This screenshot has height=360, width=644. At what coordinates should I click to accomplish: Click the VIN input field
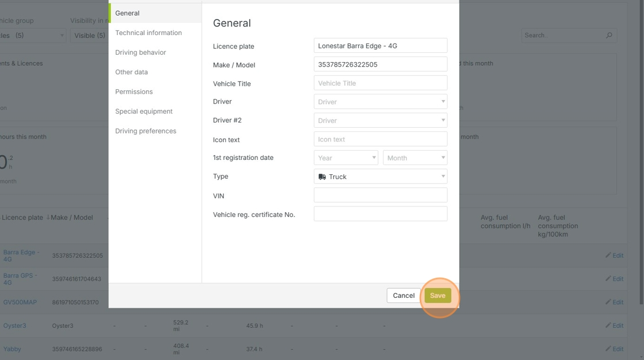click(x=380, y=195)
